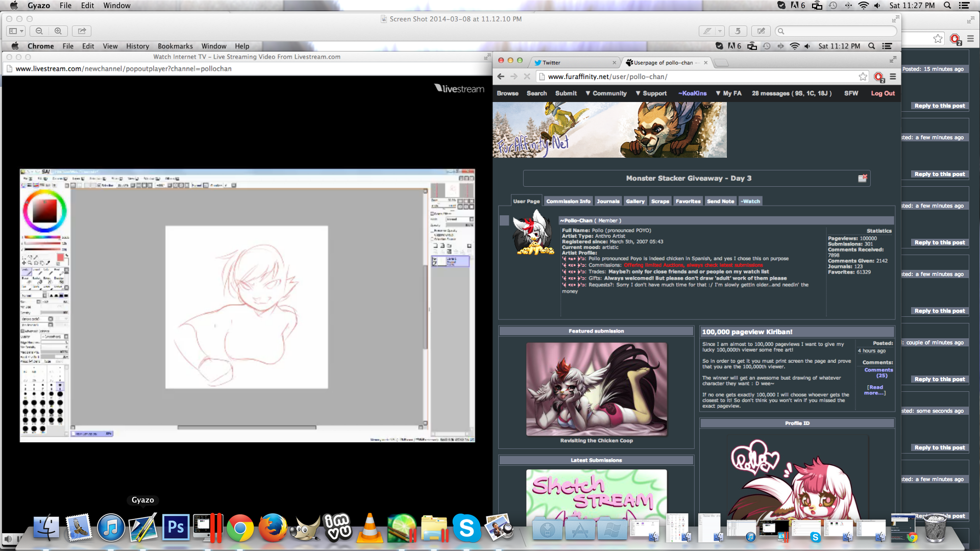Launch VLC cone icon in dock
This screenshot has width=980, height=551.
(x=370, y=528)
